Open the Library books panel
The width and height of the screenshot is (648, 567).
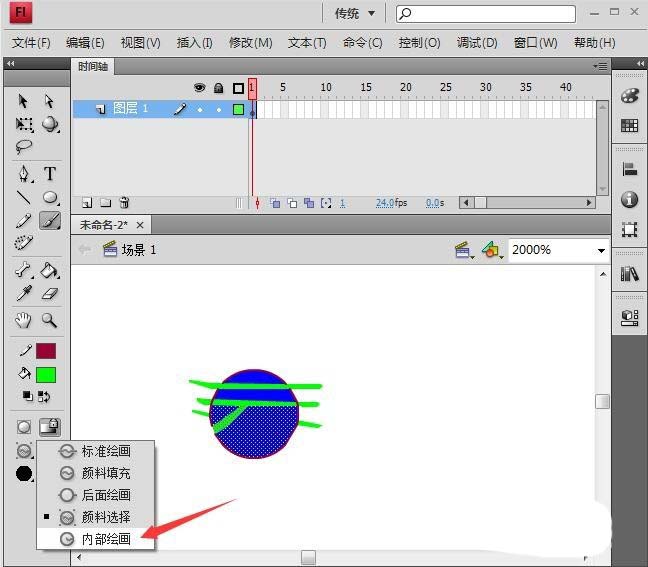[629, 274]
